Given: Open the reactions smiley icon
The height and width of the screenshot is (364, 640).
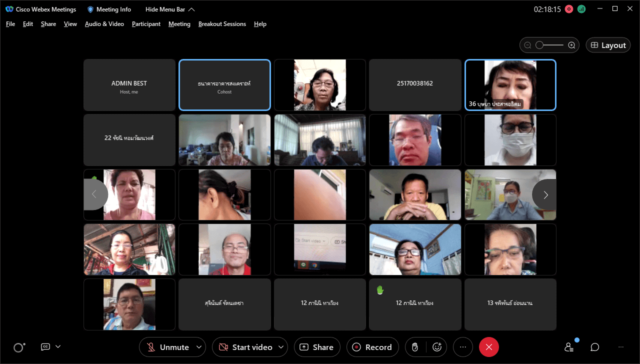Looking at the screenshot, I should coord(437,347).
